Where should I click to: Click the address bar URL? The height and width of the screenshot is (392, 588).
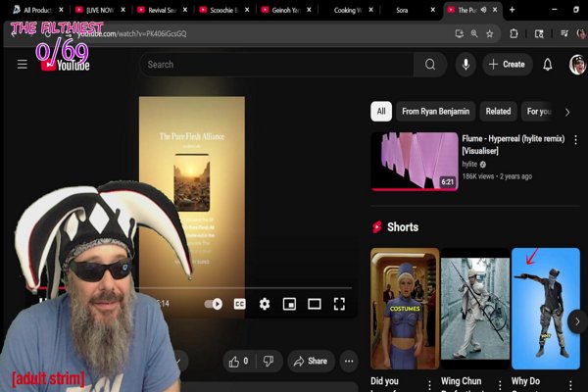(x=132, y=33)
